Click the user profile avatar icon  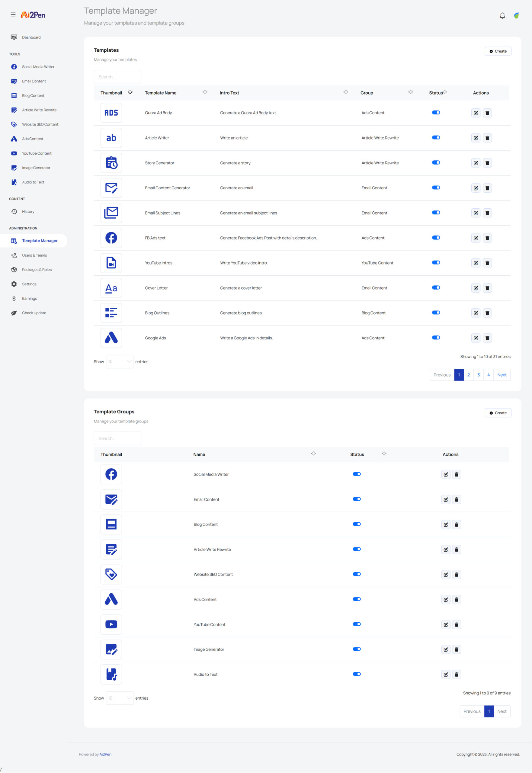point(516,16)
